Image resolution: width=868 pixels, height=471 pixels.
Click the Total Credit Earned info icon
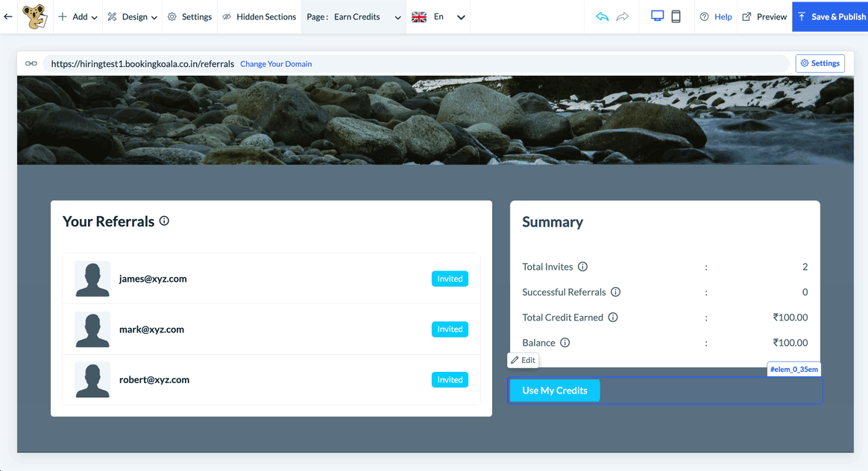pos(613,317)
